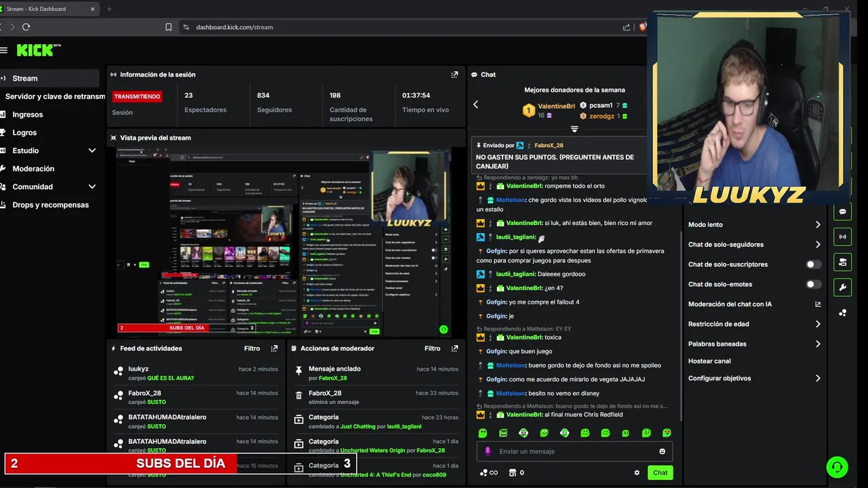868x488 pixels.
Task: Expand the Estudio sidebar section
Action: (x=92, y=150)
